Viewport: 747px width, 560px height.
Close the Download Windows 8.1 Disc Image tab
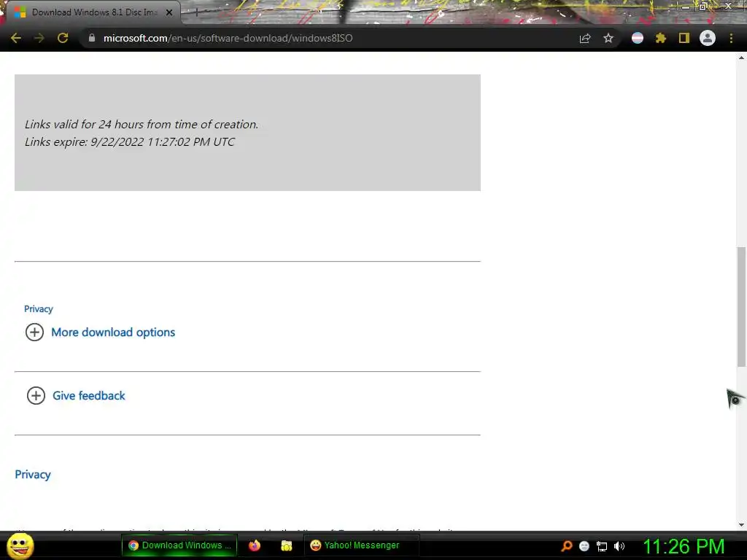tap(169, 12)
